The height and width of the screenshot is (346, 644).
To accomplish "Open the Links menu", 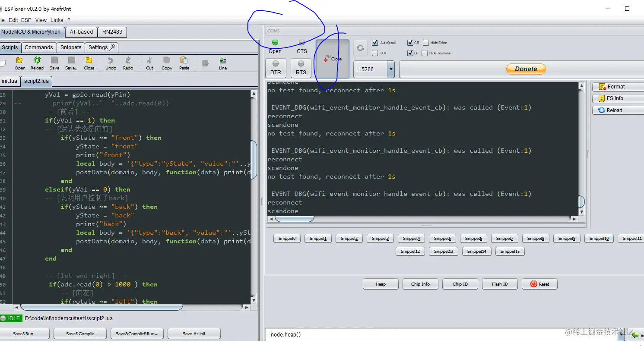I will 57,20.
